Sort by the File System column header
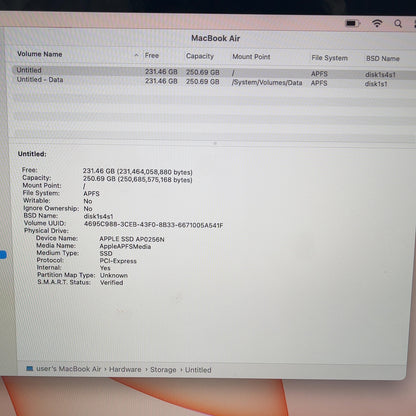The width and height of the screenshot is (416, 416). (329, 58)
